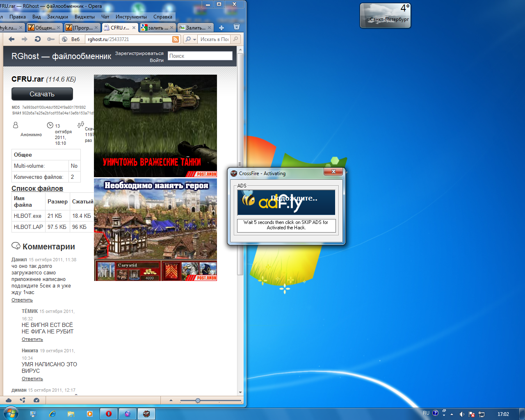This screenshot has width=525, height=420.
Task: Switch to the [Прогр... tab
Action: pos(82,27)
